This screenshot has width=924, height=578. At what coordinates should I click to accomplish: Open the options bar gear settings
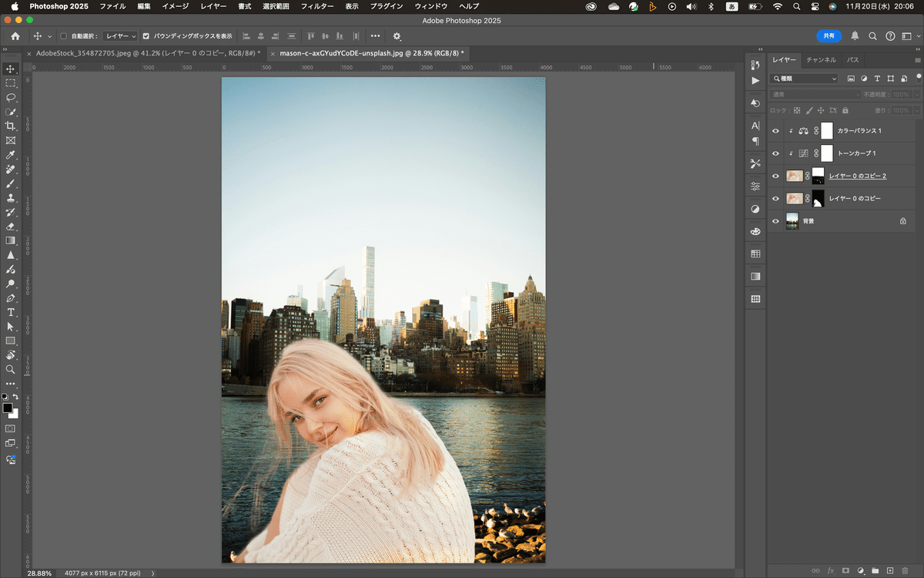coord(397,35)
